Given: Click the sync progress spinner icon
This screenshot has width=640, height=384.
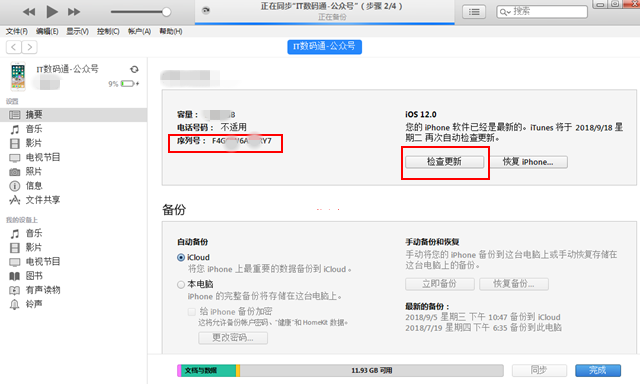Looking at the screenshot, I should tap(206, 11).
